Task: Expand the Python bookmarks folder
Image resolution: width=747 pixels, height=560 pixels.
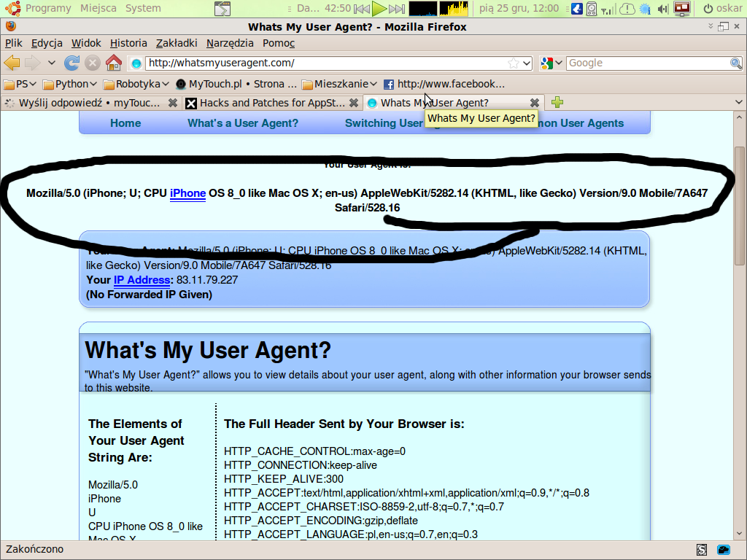Action: point(69,85)
